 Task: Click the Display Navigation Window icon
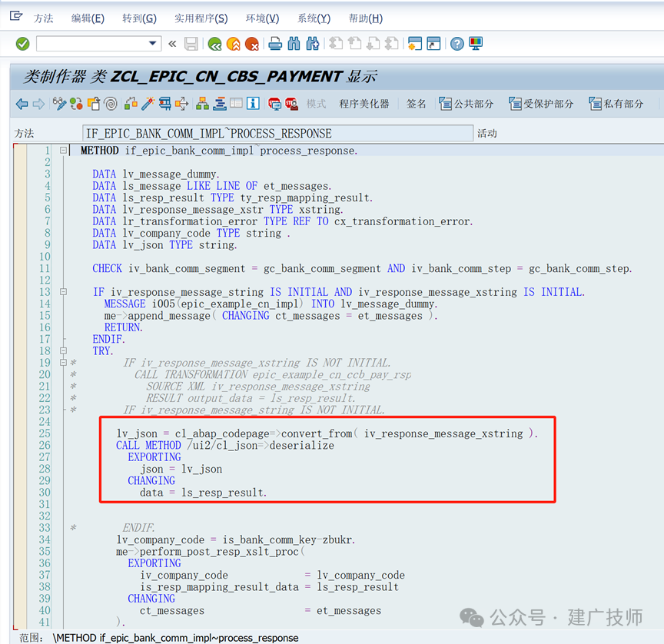tap(220, 103)
